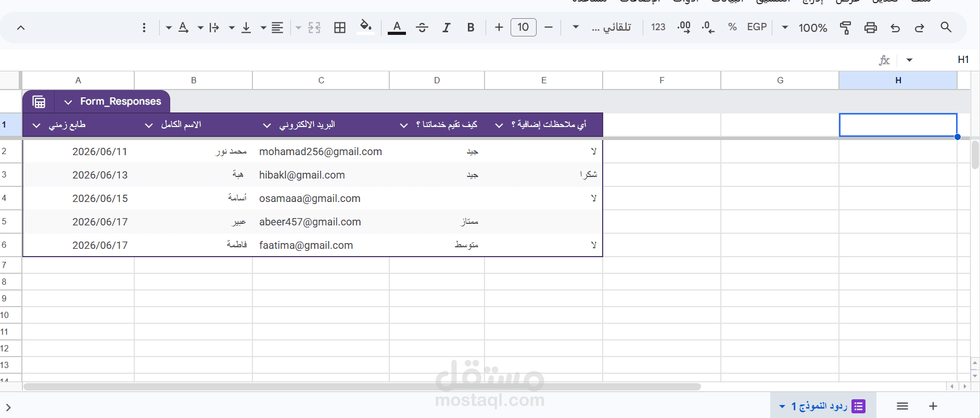Click the search magnifier icon in toolbar
Screen dimensions: 980x418
coord(946,27)
